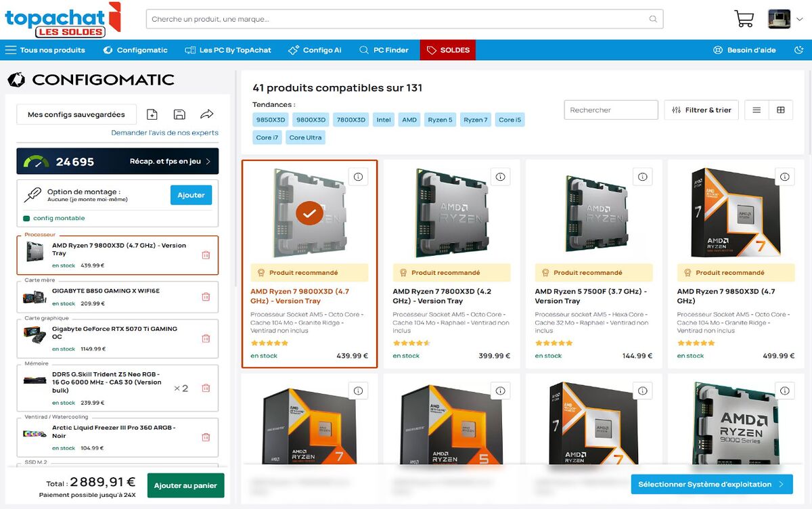This screenshot has width=812, height=509.
Task: Toggle the dark mode moon icon
Action: coord(800,50)
